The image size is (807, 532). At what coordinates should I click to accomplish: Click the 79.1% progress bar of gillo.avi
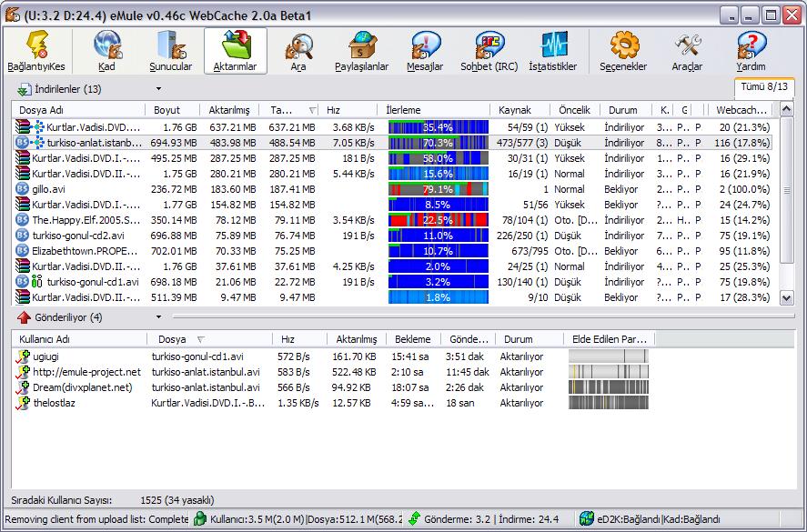tap(438, 189)
